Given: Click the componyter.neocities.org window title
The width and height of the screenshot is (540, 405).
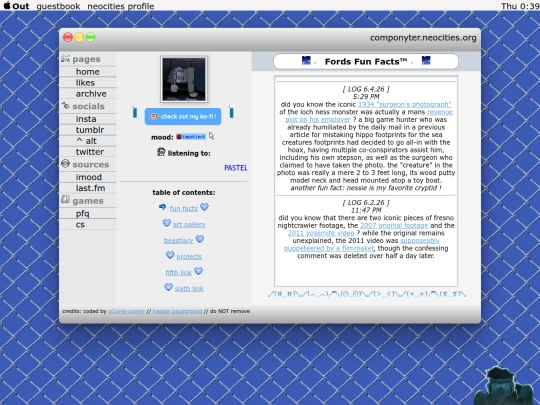Looking at the screenshot, I should pyautogui.click(x=423, y=38).
